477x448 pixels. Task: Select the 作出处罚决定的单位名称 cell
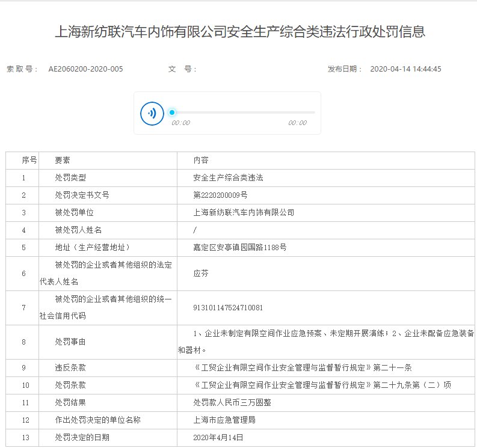[108, 420]
